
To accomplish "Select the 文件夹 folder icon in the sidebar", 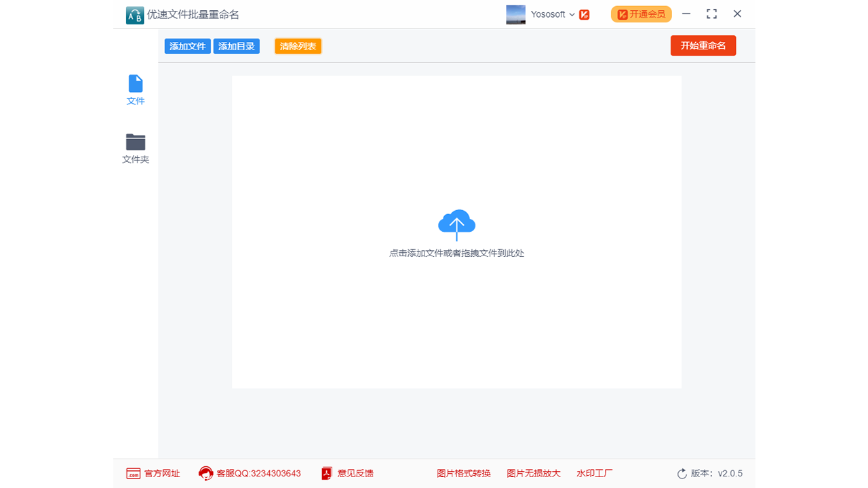I will [135, 140].
